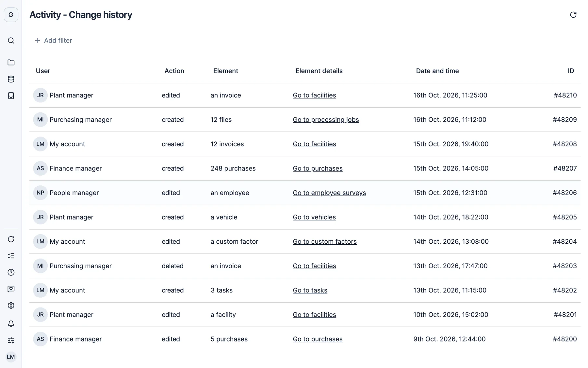Open the G workspace switcher at top left

[x=11, y=15]
